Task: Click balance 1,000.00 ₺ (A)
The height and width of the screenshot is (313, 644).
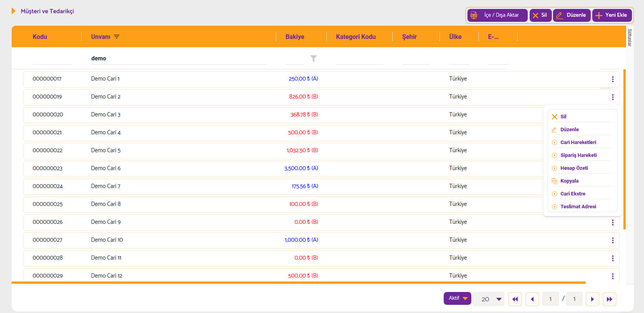Action: click(x=301, y=240)
